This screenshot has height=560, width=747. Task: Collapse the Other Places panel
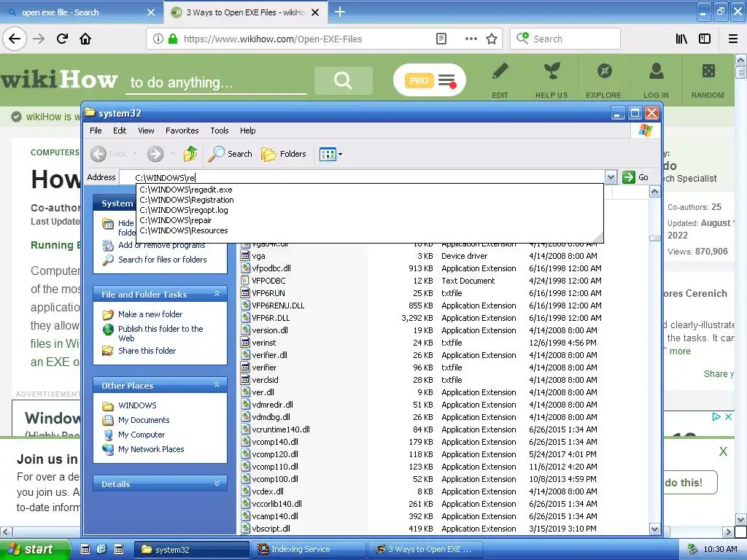[217, 385]
